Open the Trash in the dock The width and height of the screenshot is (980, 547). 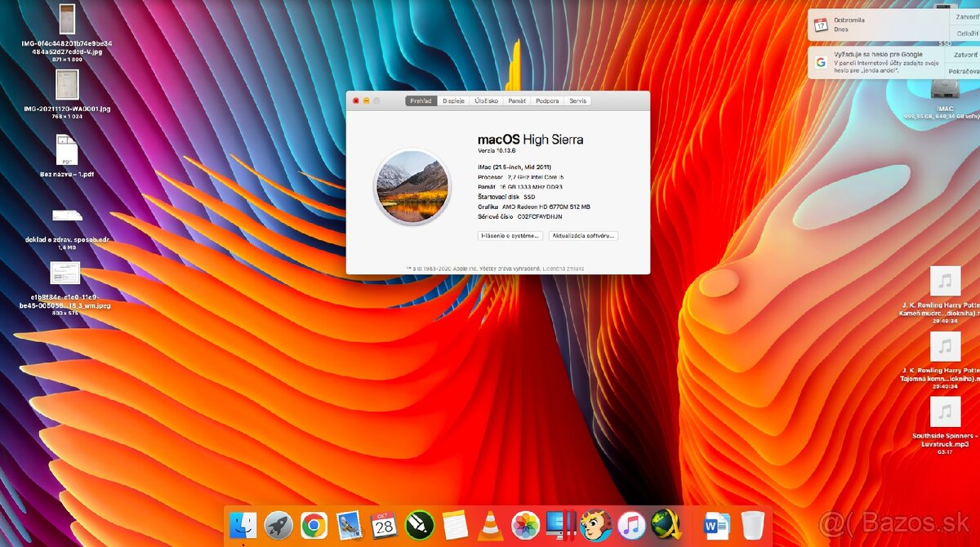(752, 525)
